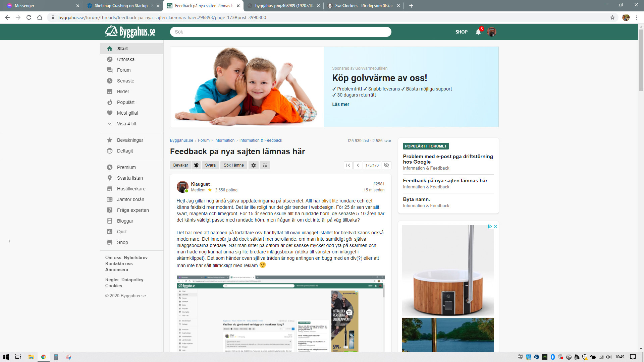
Task: Click the notification bell in header
Action: (x=478, y=32)
